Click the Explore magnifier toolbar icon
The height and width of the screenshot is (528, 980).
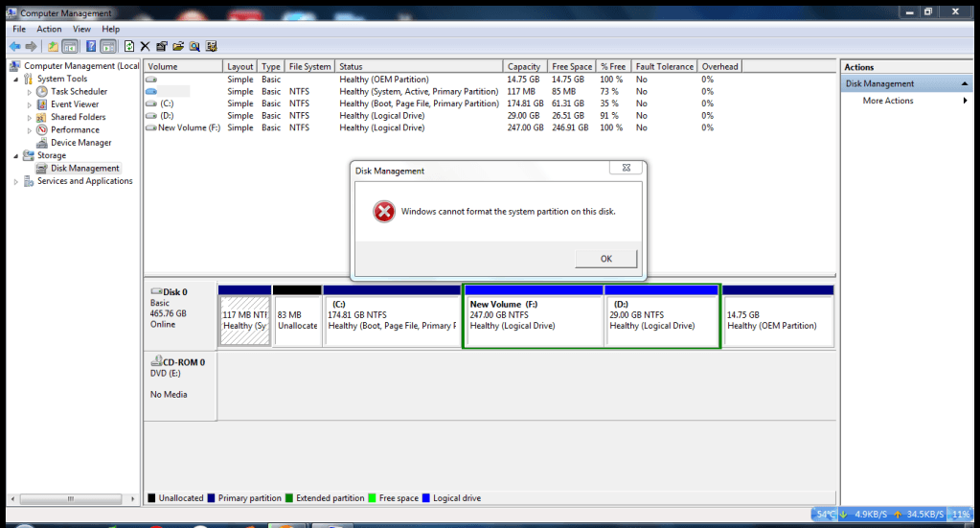tap(194, 46)
